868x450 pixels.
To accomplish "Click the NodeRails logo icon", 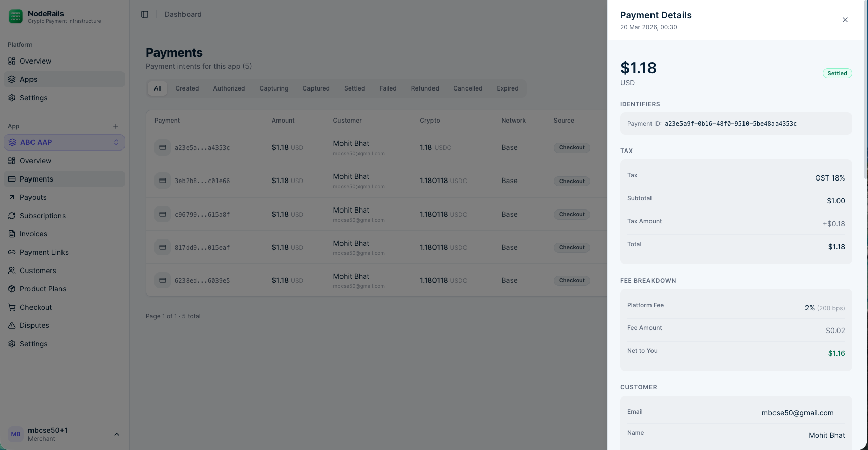I will pos(15,17).
